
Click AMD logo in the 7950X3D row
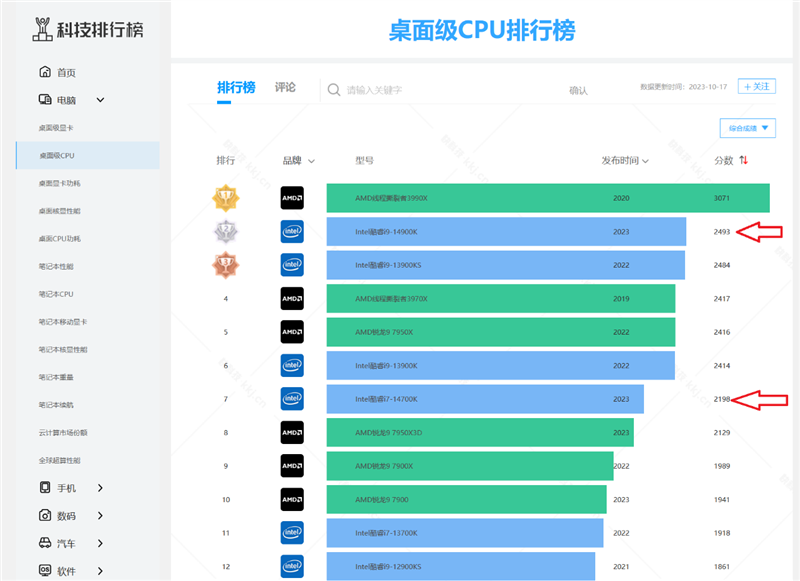pyautogui.click(x=292, y=433)
